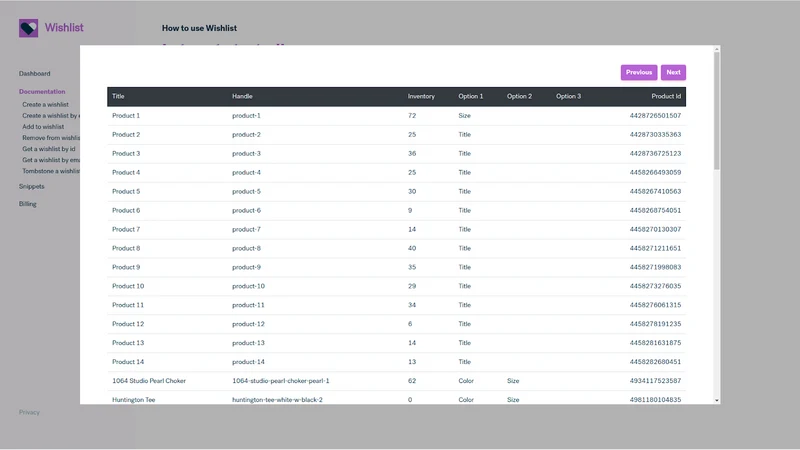Click inventory value 62 for Pearl Choker
Viewport: 800px width, 450px height.
412,381
